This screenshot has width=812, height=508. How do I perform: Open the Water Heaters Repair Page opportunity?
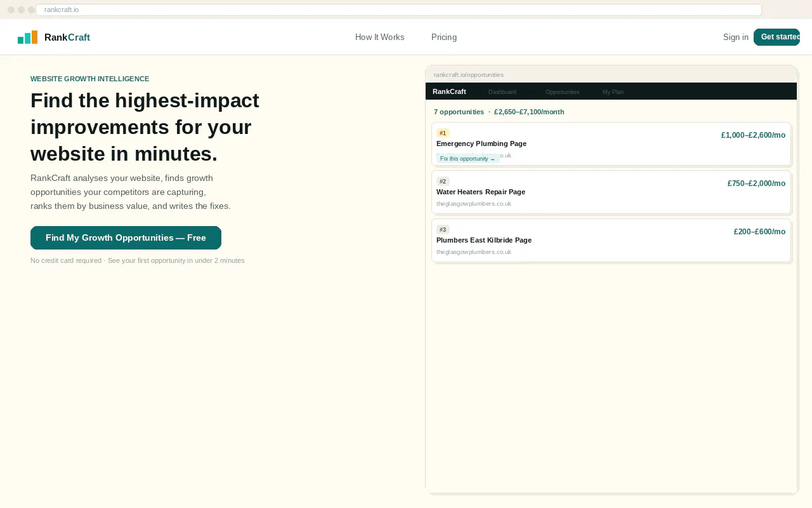tap(481, 192)
